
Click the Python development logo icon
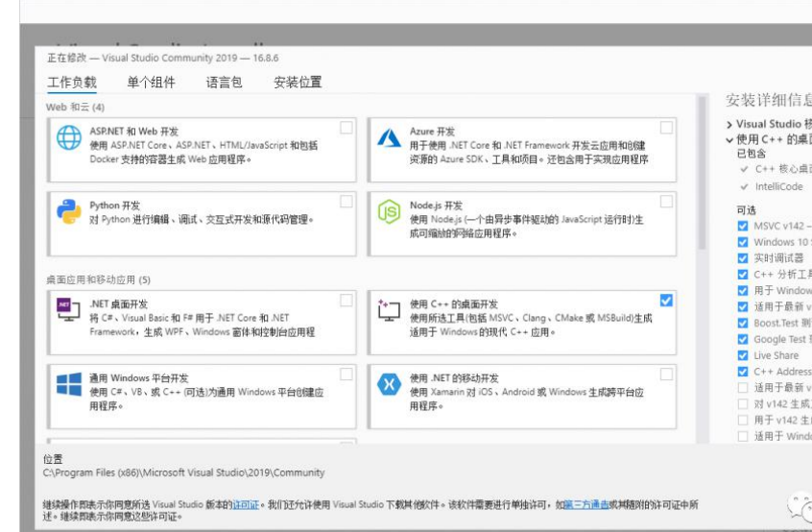pos(69,212)
